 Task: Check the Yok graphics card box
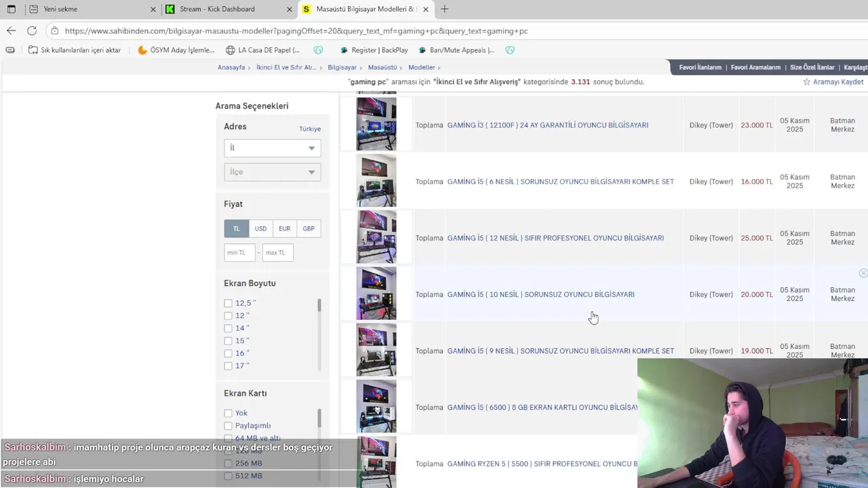point(229,413)
